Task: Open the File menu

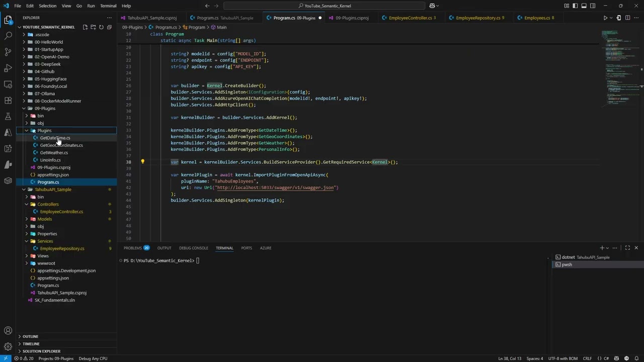Action: [x=18, y=6]
